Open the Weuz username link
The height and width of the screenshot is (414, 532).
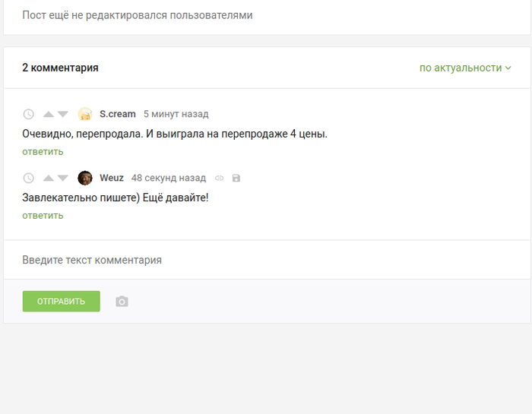coord(112,178)
